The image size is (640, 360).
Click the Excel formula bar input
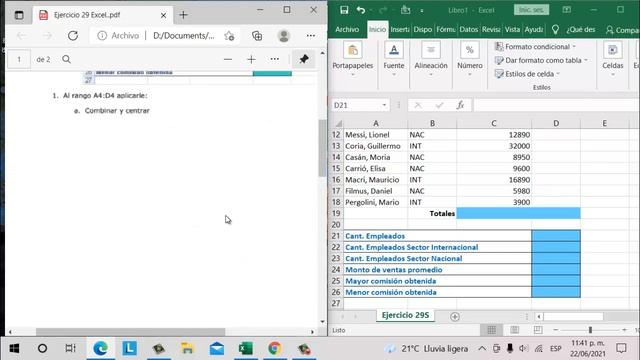tap(556, 105)
